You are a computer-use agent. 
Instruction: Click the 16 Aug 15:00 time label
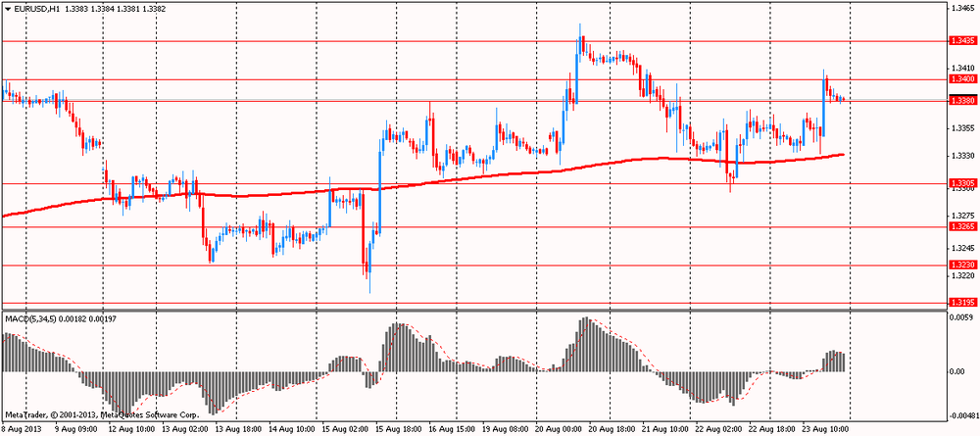451,430
